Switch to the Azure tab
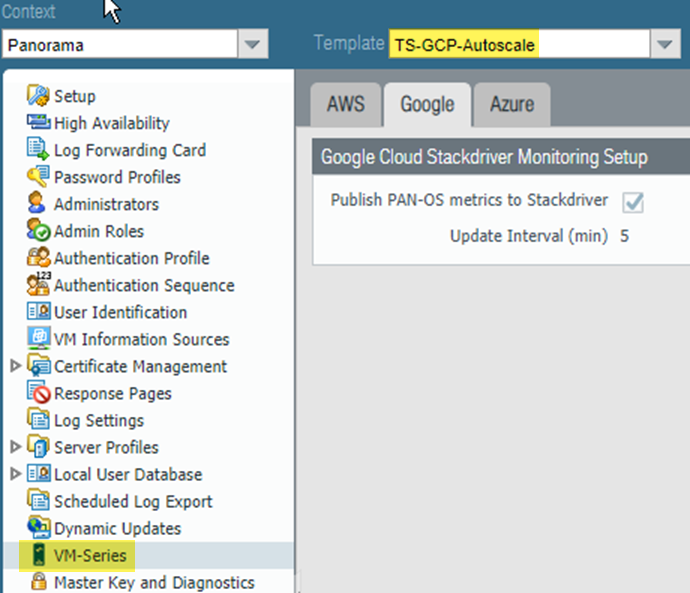The width and height of the screenshot is (690, 593). tap(511, 104)
